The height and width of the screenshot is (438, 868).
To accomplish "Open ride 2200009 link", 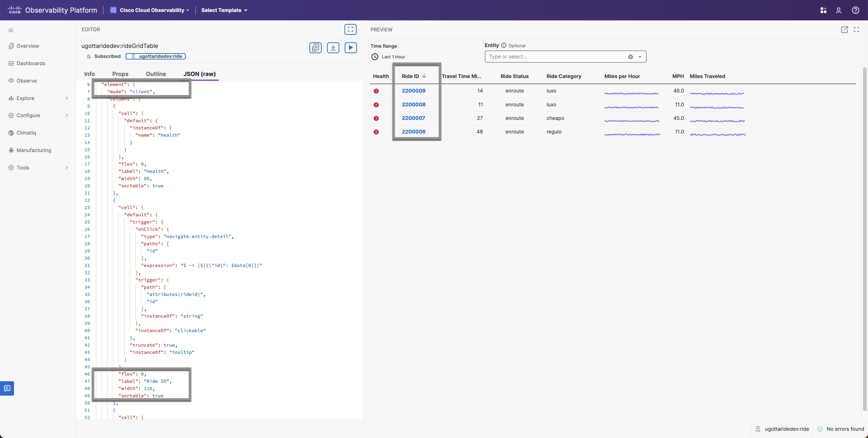I will pyautogui.click(x=413, y=91).
